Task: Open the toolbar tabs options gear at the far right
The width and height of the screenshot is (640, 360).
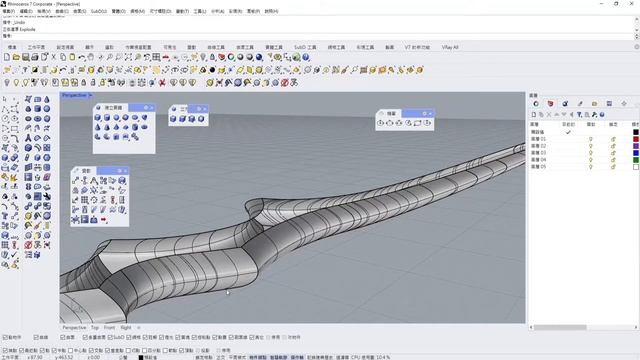Action: pos(637,47)
